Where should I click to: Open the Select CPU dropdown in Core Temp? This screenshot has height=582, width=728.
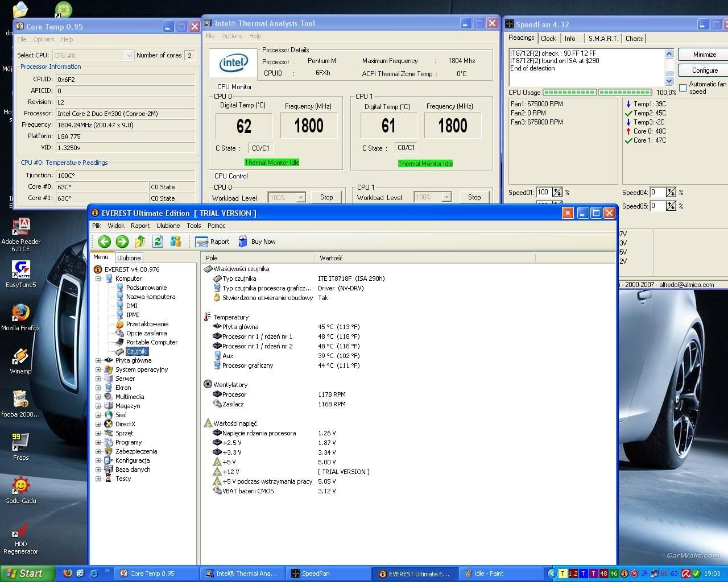[129, 55]
